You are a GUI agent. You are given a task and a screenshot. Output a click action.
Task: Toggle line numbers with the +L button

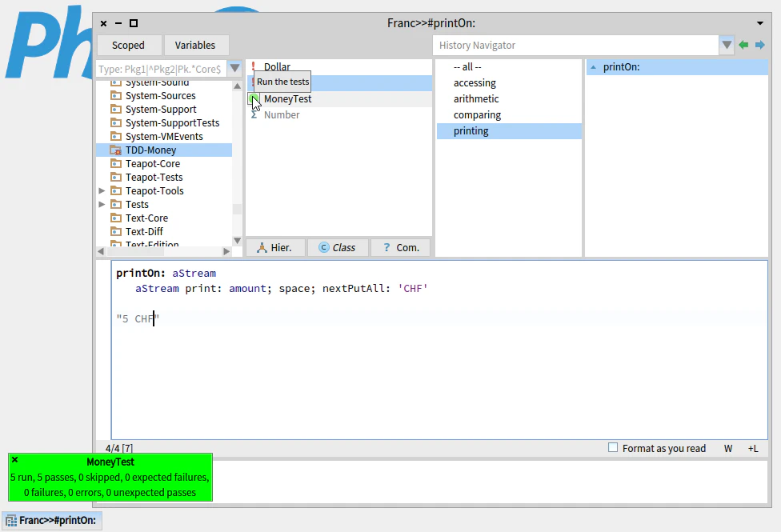pyautogui.click(x=753, y=449)
